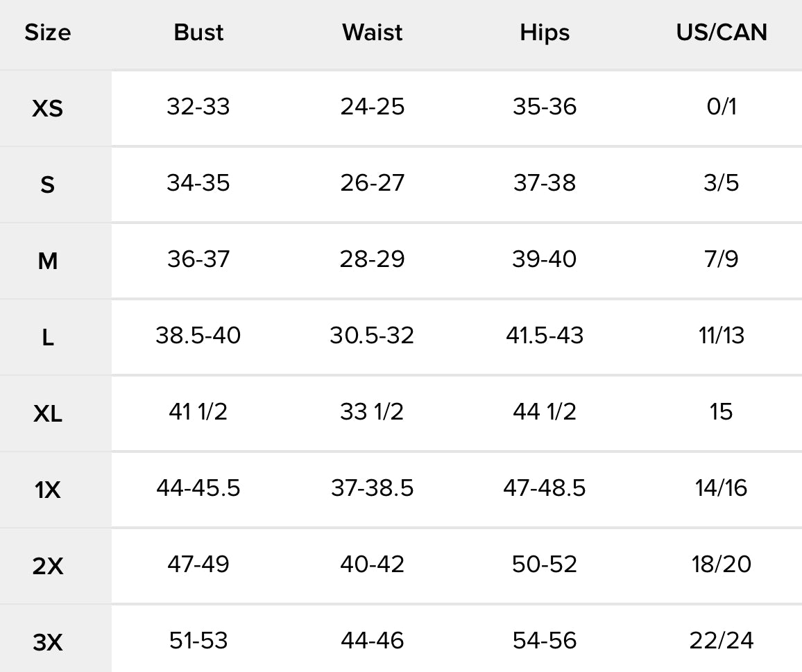Click the 0/1 US/CAN size cell
The height and width of the screenshot is (672, 802).
coord(722,107)
